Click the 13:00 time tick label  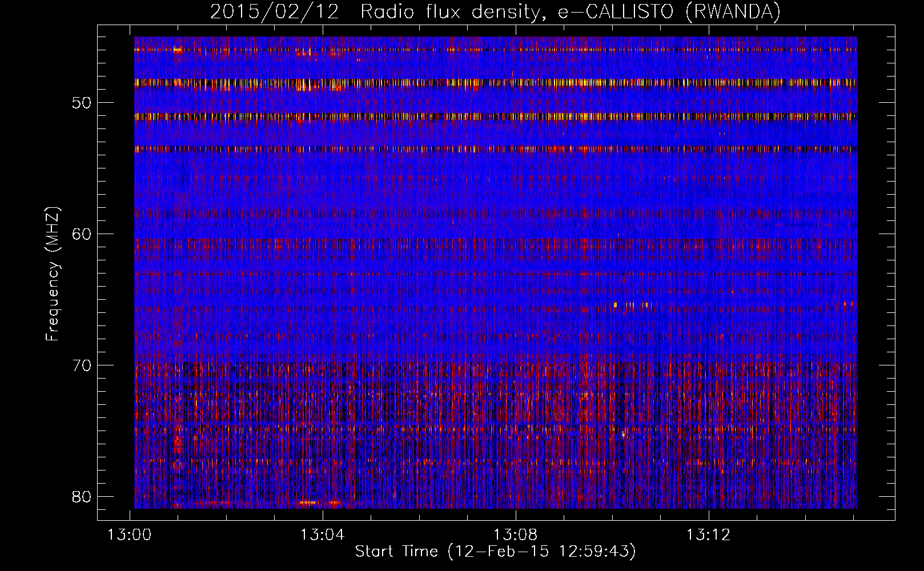[130, 535]
